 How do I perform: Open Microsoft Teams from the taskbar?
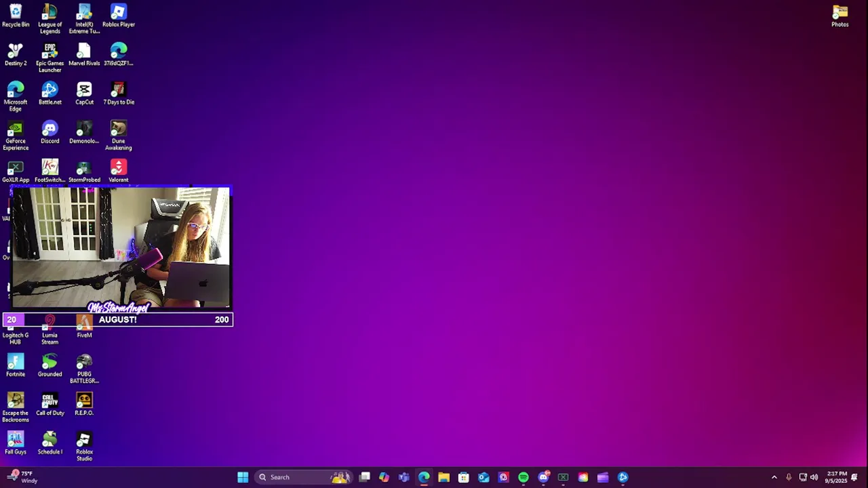(x=404, y=477)
